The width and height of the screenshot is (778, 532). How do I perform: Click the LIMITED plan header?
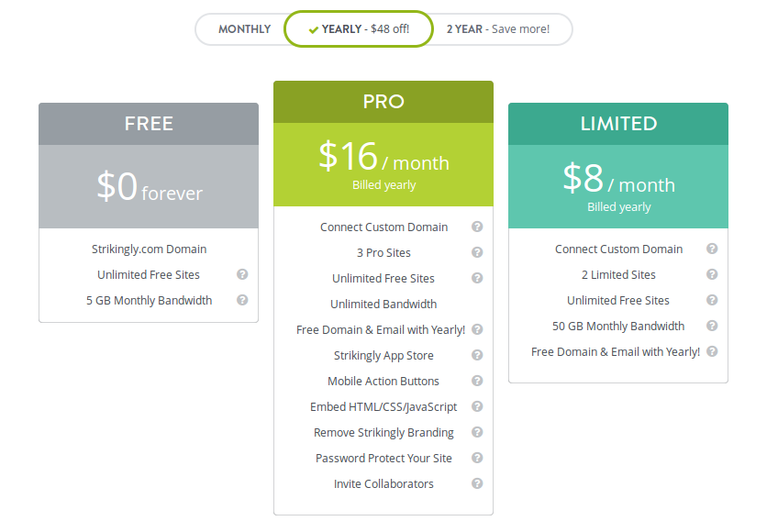pos(618,124)
